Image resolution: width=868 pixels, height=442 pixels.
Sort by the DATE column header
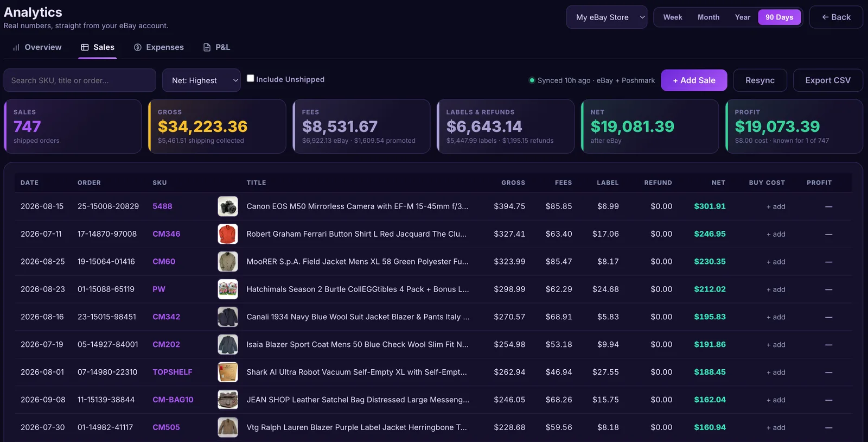click(29, 183)
